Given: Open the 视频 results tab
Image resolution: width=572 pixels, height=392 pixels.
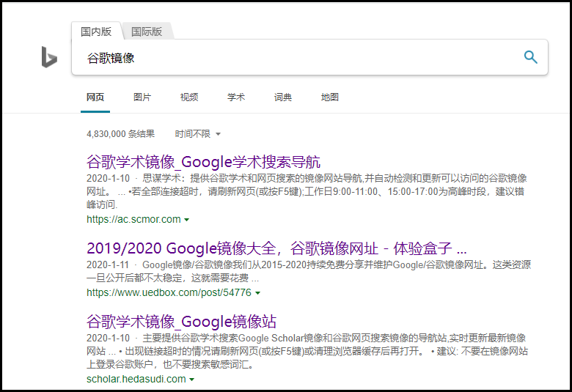Looking at the screenshot, I should tap(189, 97).
